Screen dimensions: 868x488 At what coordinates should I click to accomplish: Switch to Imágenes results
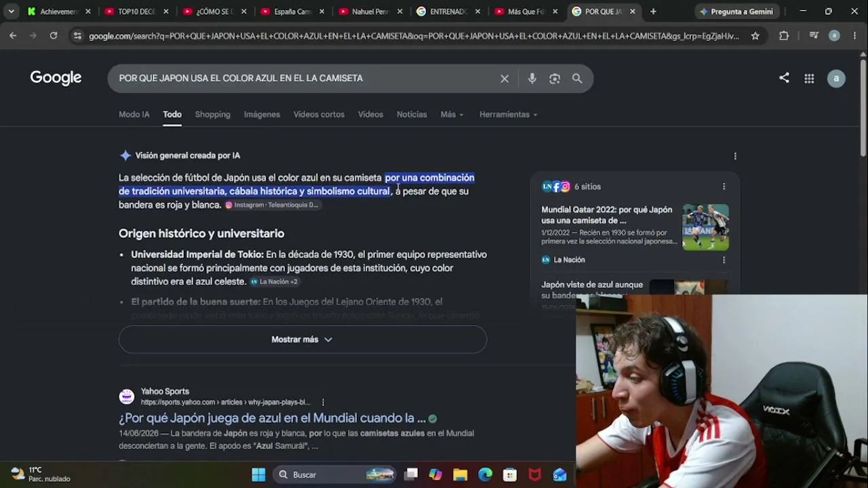click(262, 115)
